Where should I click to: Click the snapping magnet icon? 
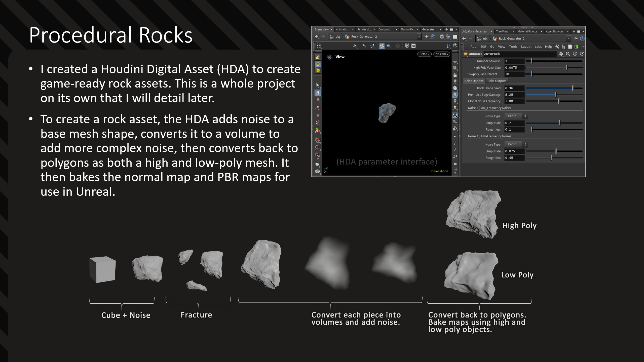(318, 141)
